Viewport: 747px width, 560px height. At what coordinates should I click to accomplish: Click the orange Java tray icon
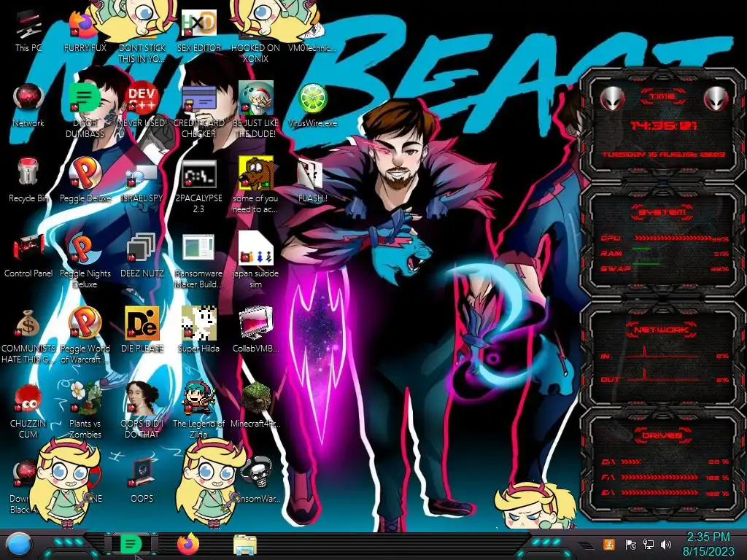[609, 544]
